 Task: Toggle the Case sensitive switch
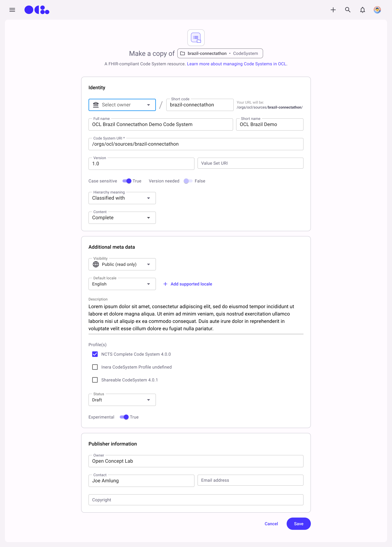click(127, 181)
